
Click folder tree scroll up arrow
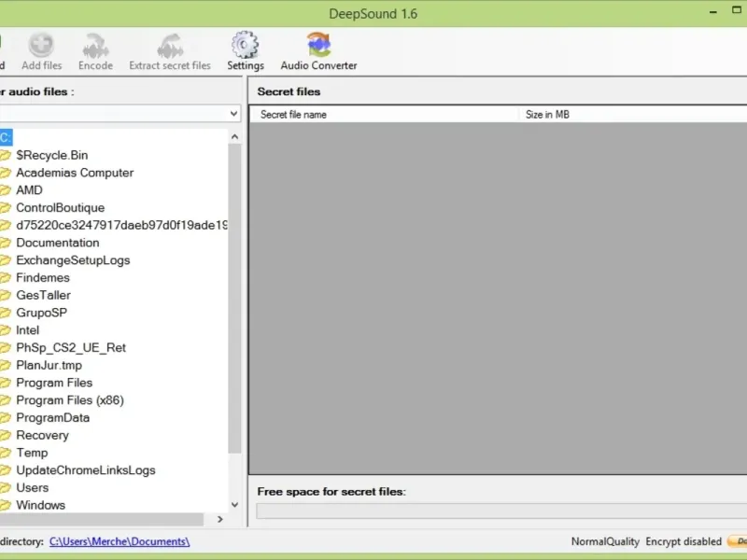(234, 137)
